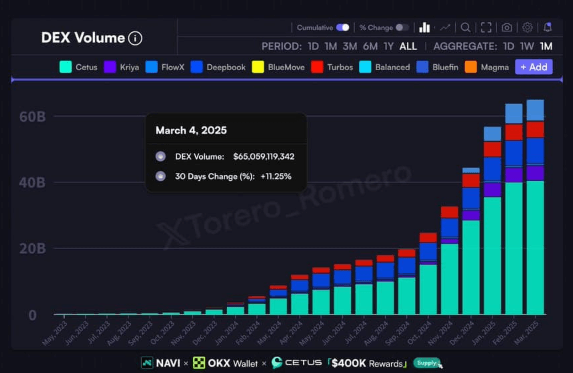Screen dimensions: 573x373
Task: Click the green Supply button
Action: 428,363
